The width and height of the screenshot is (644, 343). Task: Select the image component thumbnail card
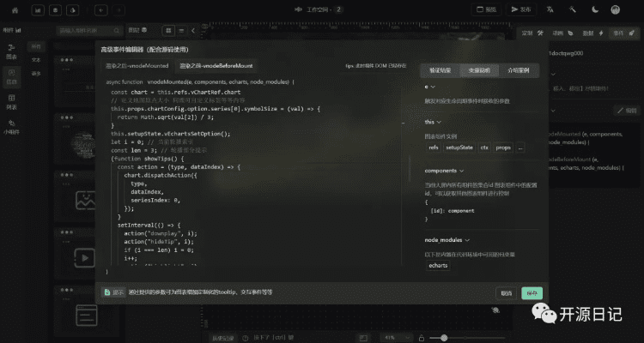point(75,197)
